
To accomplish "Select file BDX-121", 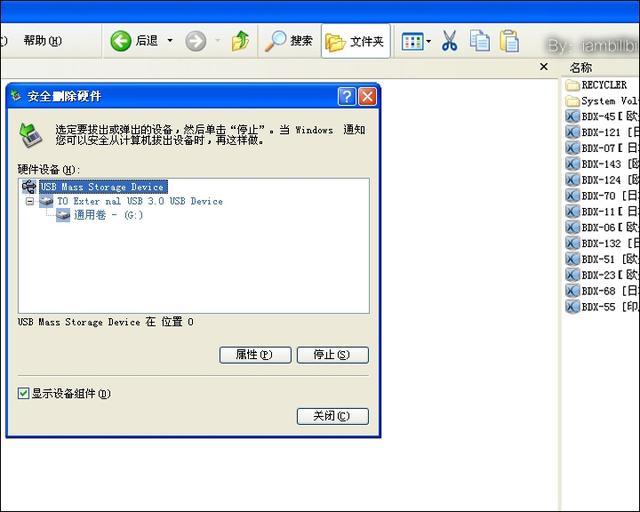I will point(602,132).
